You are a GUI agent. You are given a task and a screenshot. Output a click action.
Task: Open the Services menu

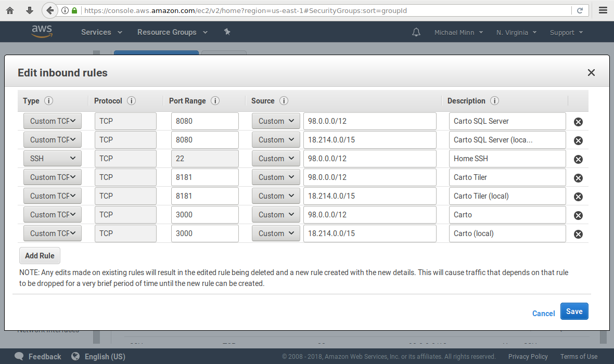pyautogui.click(x=101, y=32)
